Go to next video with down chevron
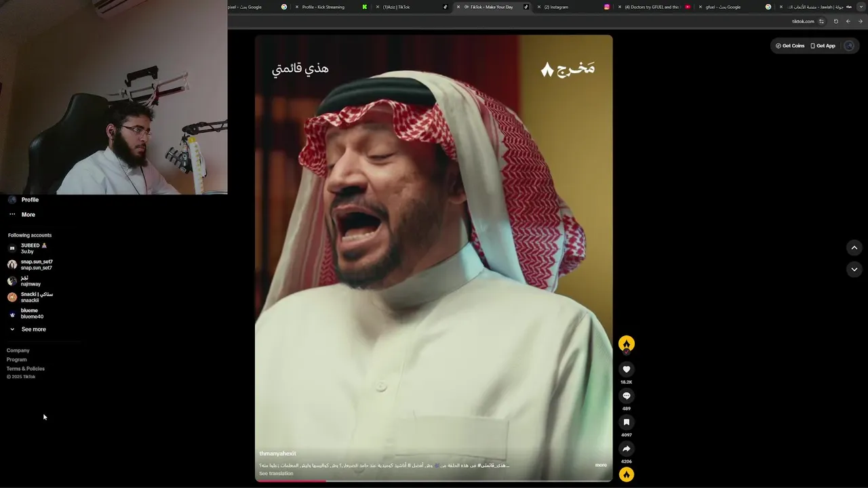The width and height of the screenshot is (868, 488). [854, 269]
